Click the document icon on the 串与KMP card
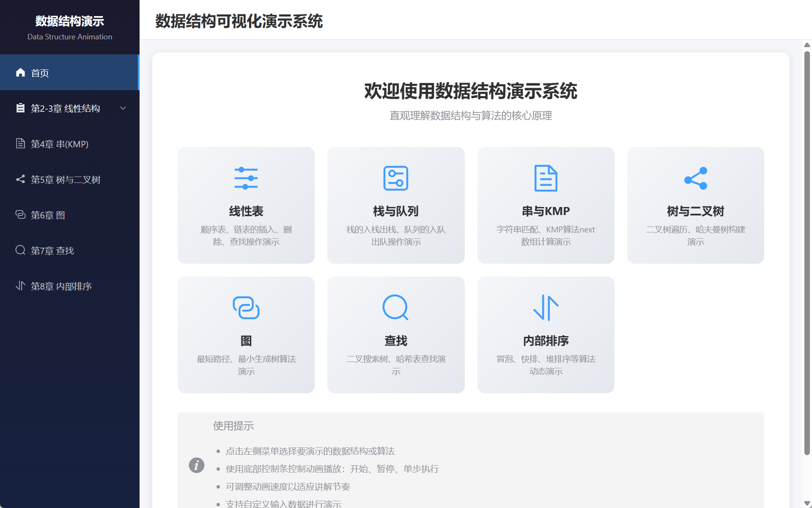This screenshot has width=812, height=508. (x=546, y=178)
